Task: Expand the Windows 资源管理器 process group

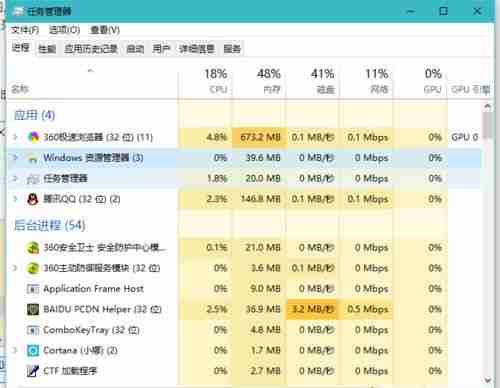Action: click(15, 158)
